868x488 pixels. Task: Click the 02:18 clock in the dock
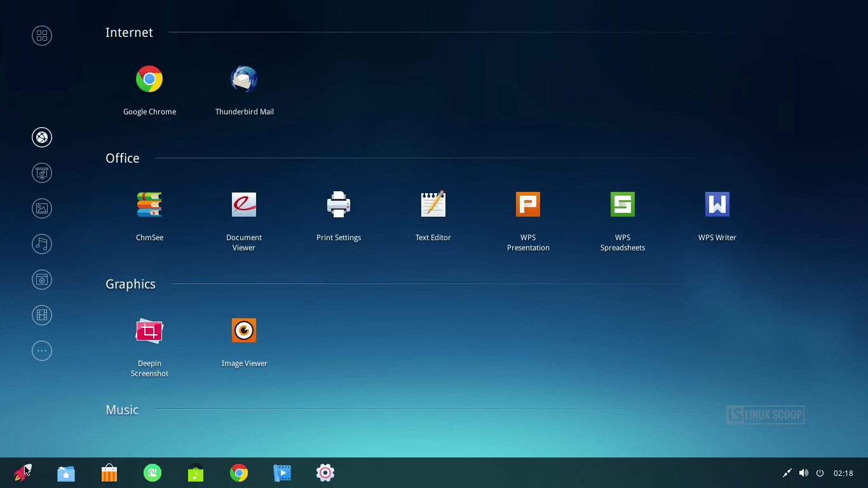coord(843,473)
